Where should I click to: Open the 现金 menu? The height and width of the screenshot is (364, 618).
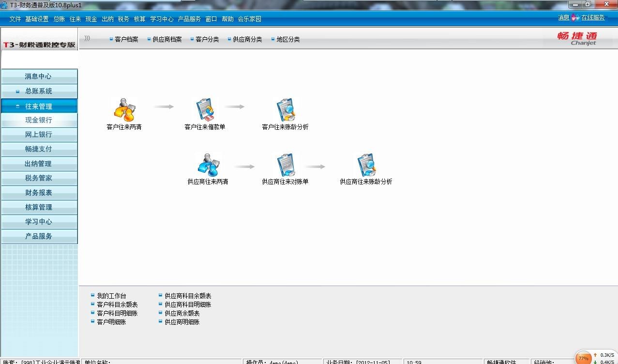[91, 19]
